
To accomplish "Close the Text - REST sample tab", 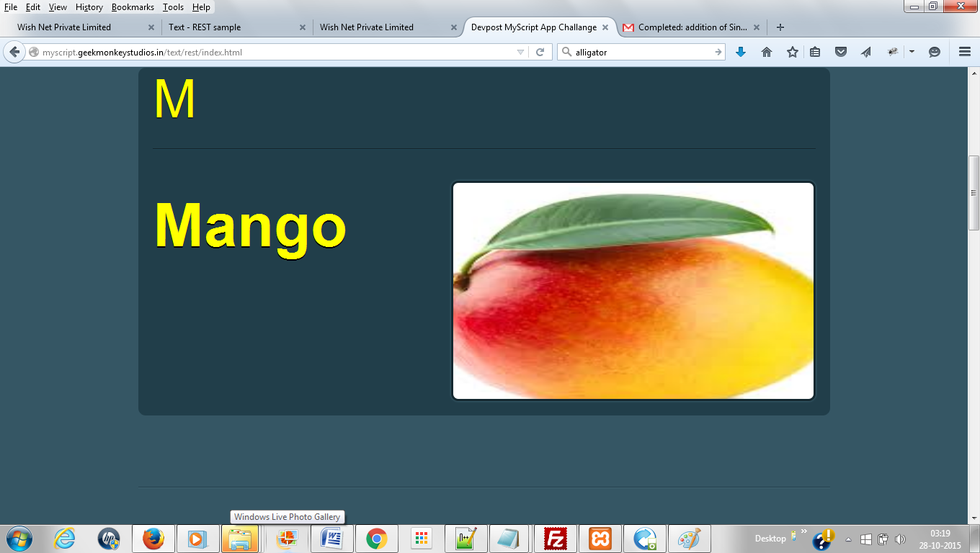I will [303, 27].
